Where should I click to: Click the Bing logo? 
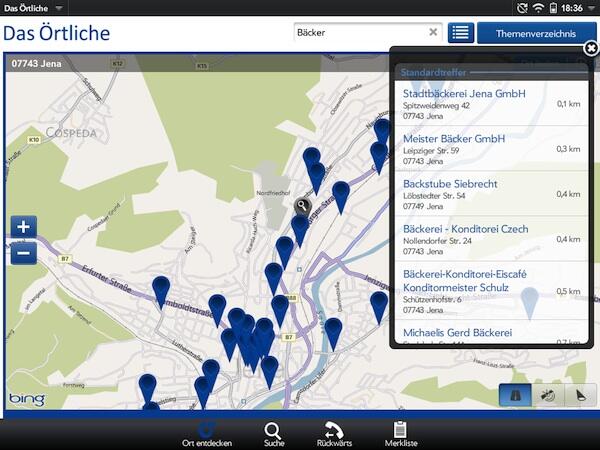tap(27, 399)
